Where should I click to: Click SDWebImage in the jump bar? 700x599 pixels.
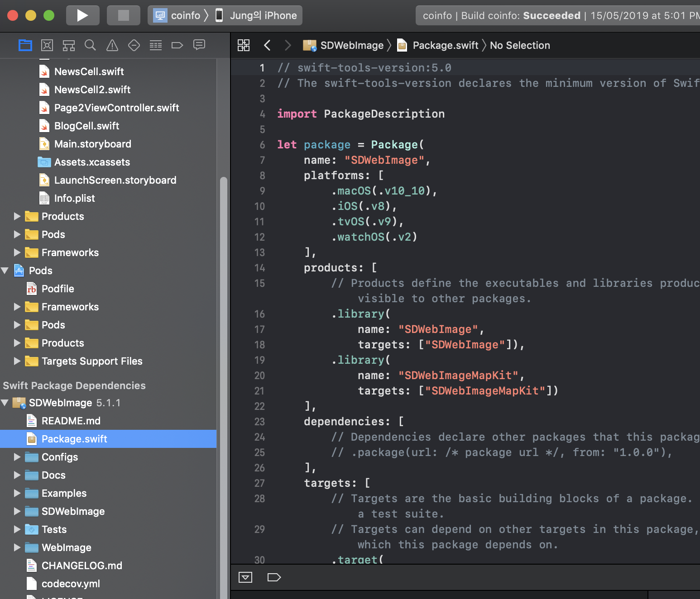(x=343, y=45)
